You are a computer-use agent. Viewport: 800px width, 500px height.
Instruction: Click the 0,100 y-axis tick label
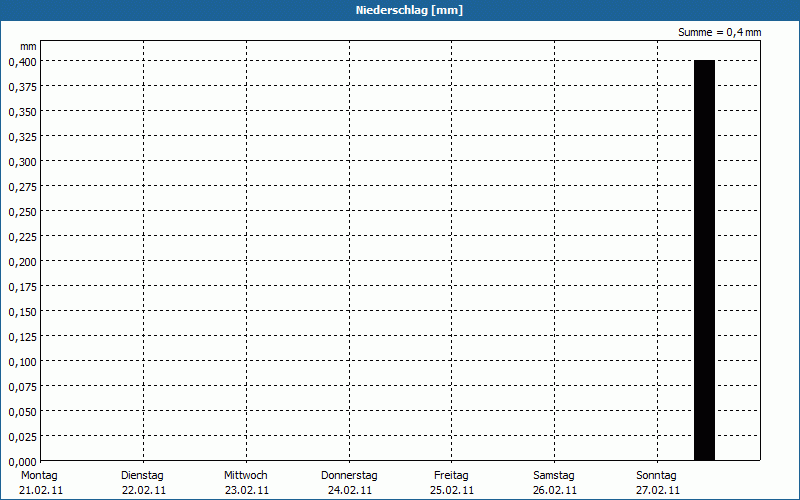pyautogui.click(x=23, y=361)
